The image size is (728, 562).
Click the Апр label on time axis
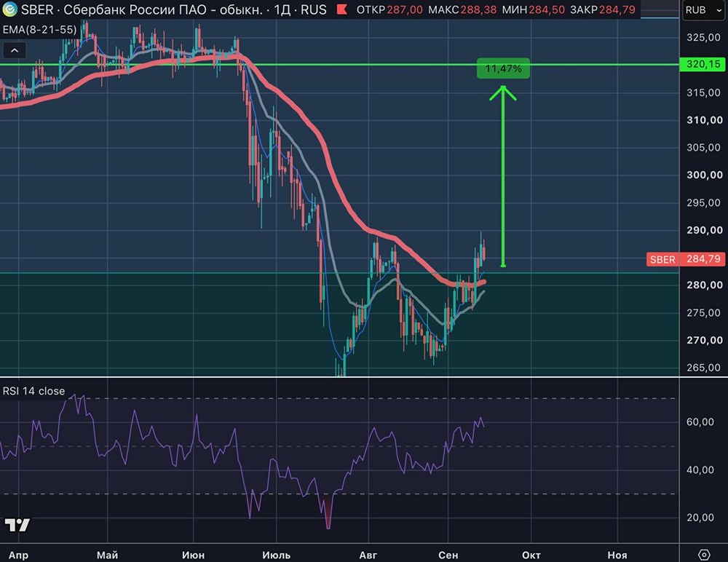[x=19, y=555]
